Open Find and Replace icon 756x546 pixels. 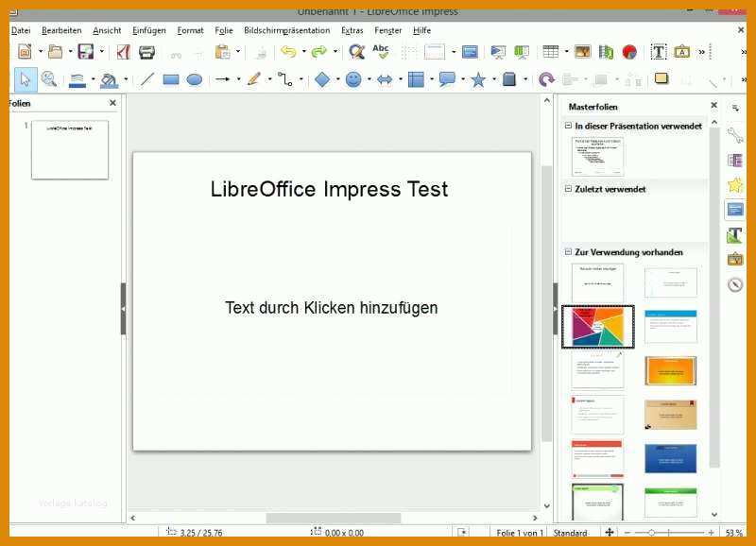357,51
